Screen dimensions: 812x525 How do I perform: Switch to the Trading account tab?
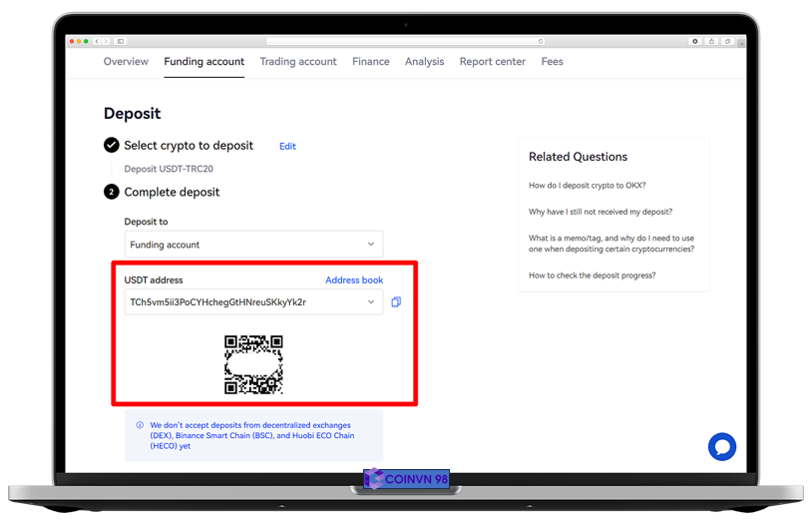coord(298,62)
